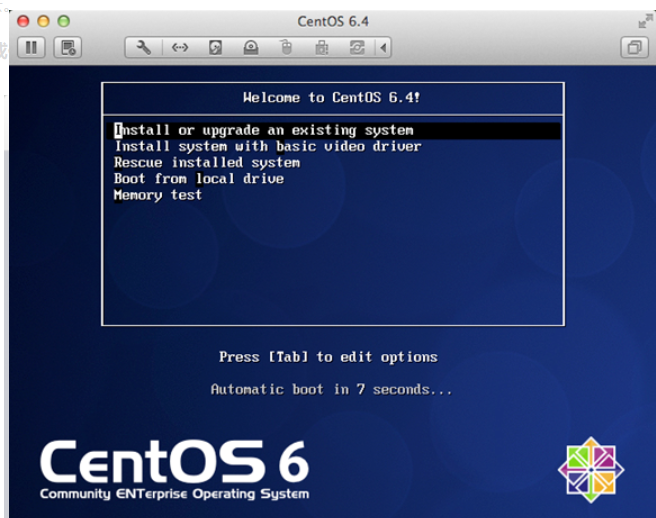Choose Rescue installed system option
This screenshot has width=656, height=518.
(x=207, y=162)
